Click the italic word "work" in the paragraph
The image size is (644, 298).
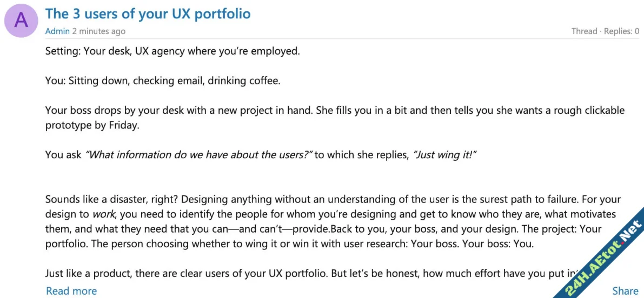pos(104,214)
